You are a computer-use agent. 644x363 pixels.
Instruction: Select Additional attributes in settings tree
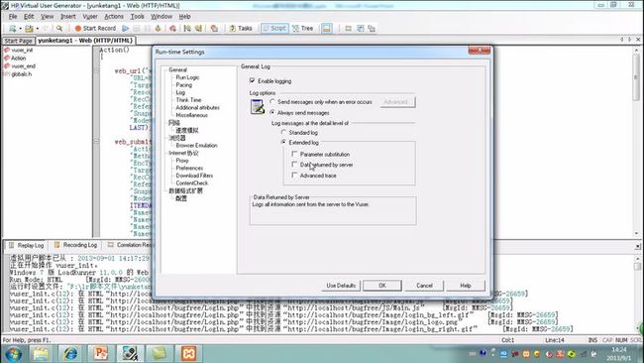(197, 107)
